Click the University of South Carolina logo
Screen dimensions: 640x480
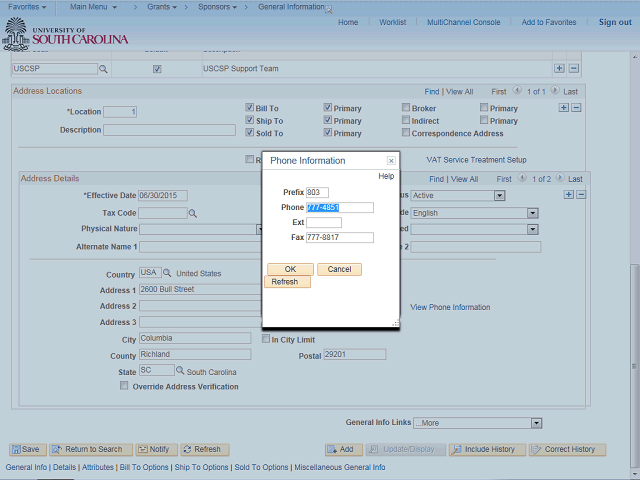(x=65, y=35)
